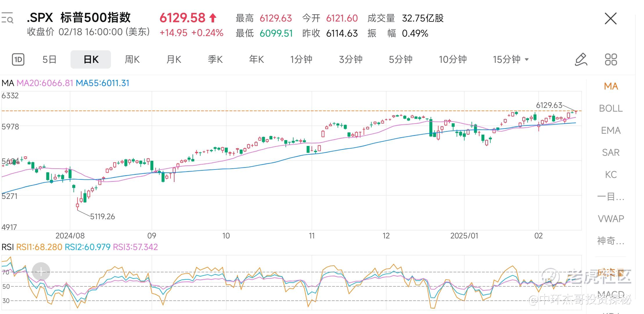Screen dimensions: 644x314
Task: Click the 1D intraday chart icon
Action: click(x=18, y=60)
